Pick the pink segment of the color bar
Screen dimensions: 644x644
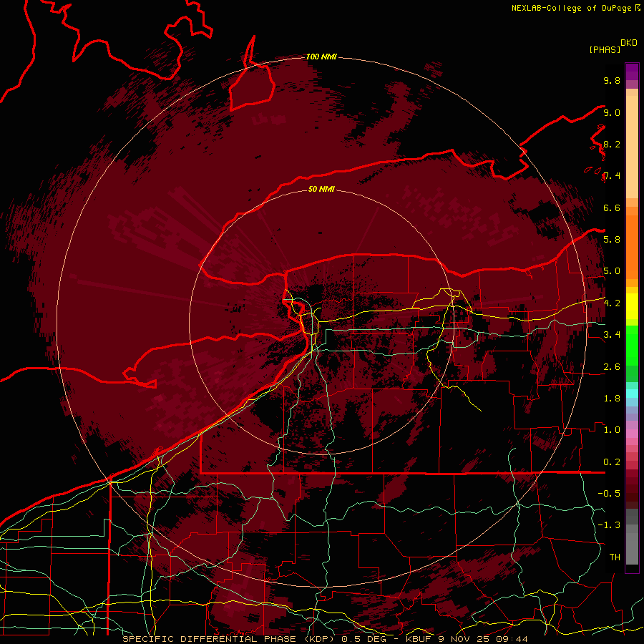(x=632, y=434)
